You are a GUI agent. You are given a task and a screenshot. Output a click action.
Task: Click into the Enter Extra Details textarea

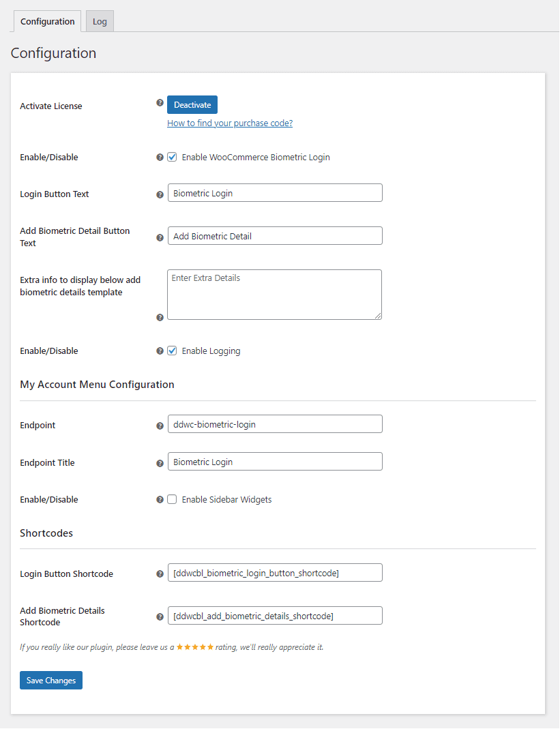tap(274, 295)
